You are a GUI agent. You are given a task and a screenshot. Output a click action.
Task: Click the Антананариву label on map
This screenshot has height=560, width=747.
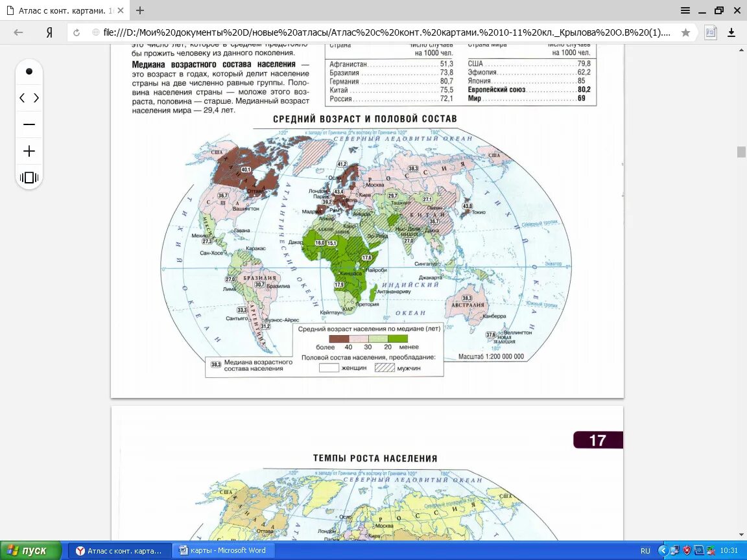click(394, 291)
